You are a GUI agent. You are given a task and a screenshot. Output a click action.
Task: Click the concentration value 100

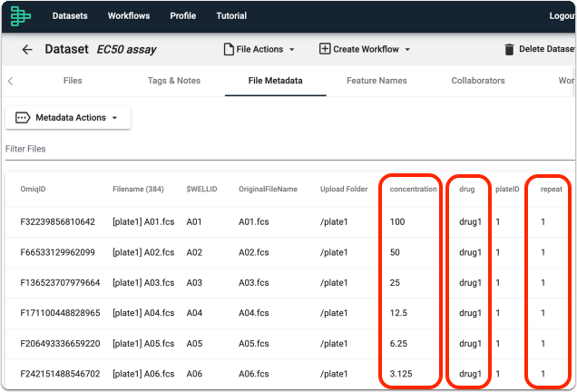click(x=397, y=222)
